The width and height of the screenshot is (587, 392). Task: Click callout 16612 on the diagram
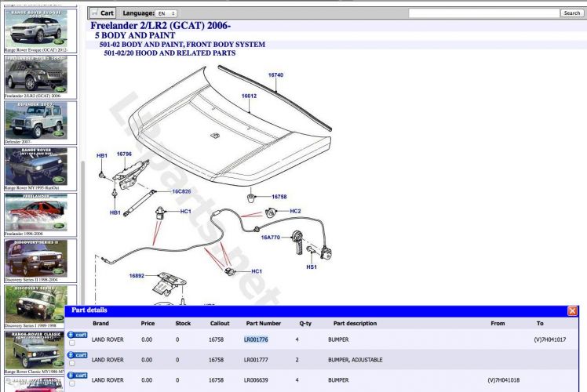point(249,96)
